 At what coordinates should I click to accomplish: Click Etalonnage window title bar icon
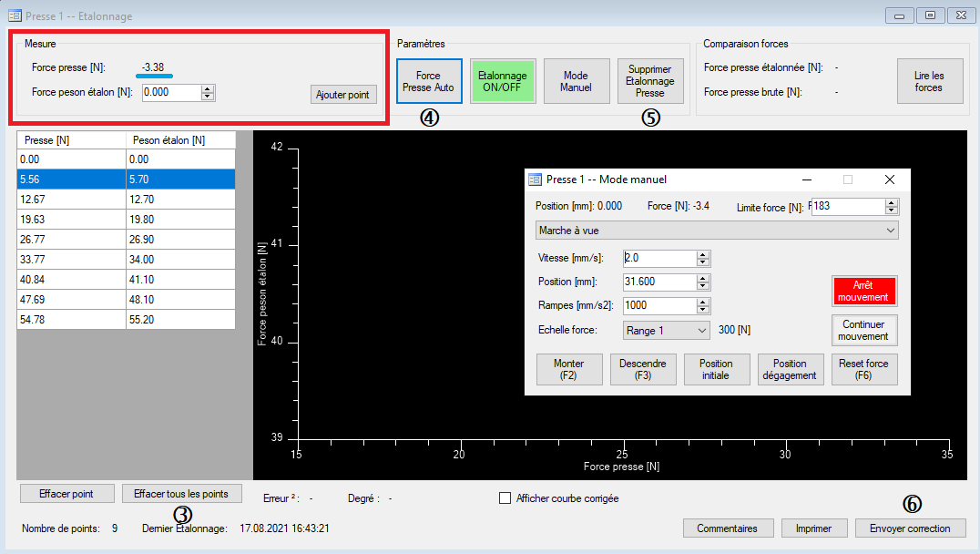pos(15,15)
